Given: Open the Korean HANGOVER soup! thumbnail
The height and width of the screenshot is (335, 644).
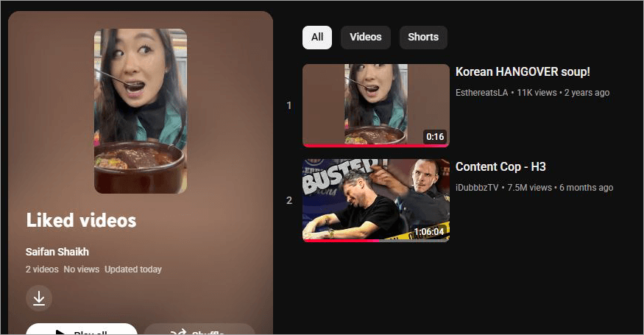Looking at the screenshot, I should click(x=376, y=105).
